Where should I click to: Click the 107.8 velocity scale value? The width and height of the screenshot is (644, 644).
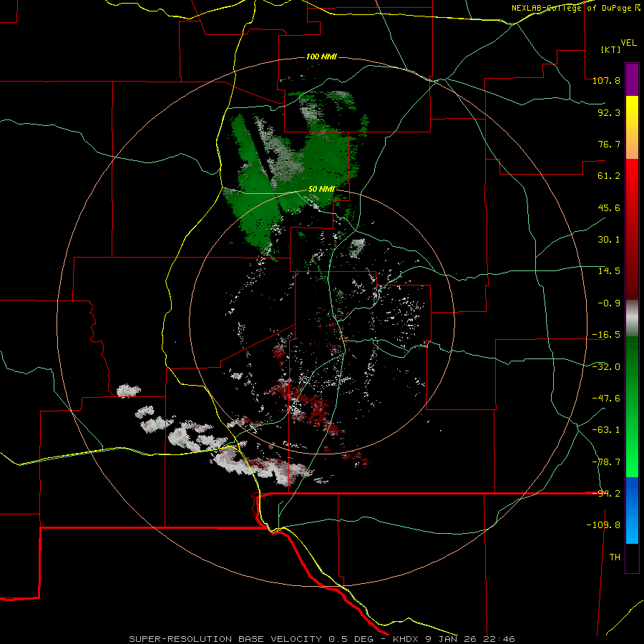click(606, 80)
